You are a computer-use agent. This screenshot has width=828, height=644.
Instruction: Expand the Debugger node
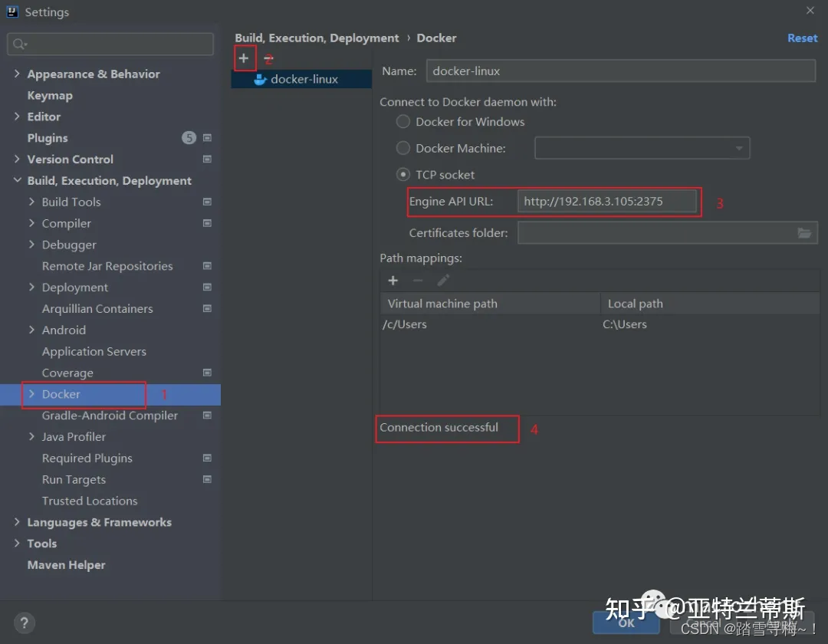click(x=31, y=245)
